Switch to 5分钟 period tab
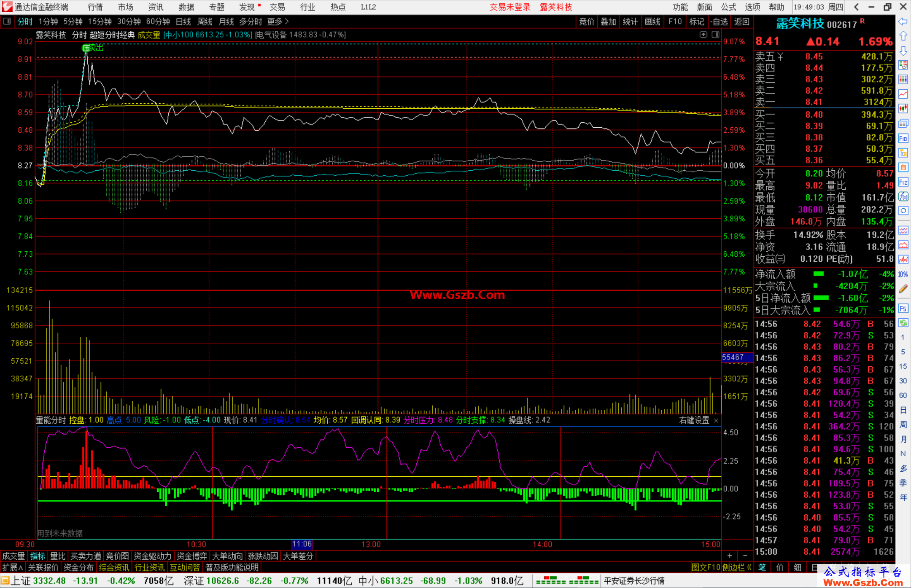911x588 pixels. 73,21
